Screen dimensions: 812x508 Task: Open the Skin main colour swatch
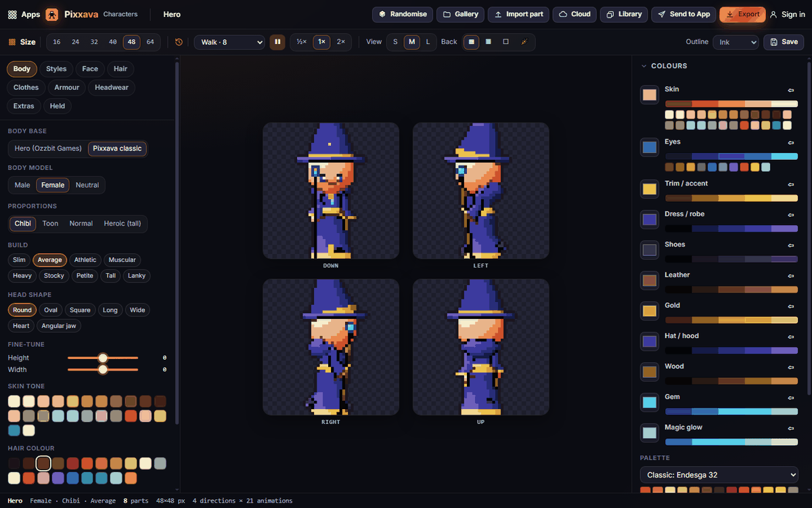coord(650,95)
